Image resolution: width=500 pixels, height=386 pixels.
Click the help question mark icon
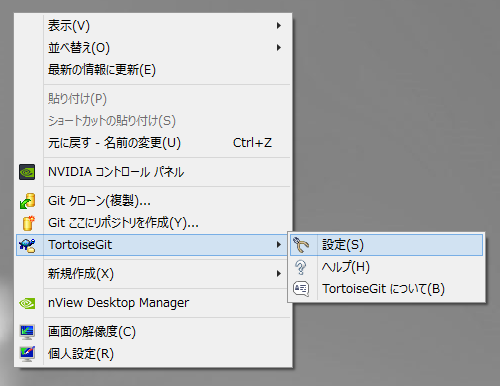pyautogui.click(x=301, y=267)
